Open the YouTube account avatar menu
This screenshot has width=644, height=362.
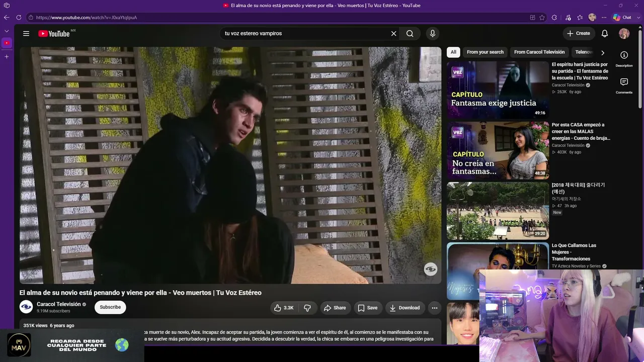point(624,33)
